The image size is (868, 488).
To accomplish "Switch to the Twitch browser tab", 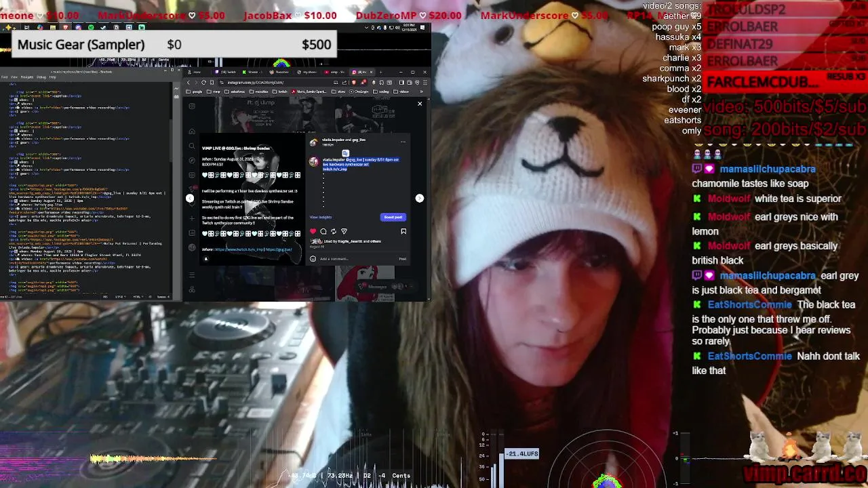I will [225, 72].
